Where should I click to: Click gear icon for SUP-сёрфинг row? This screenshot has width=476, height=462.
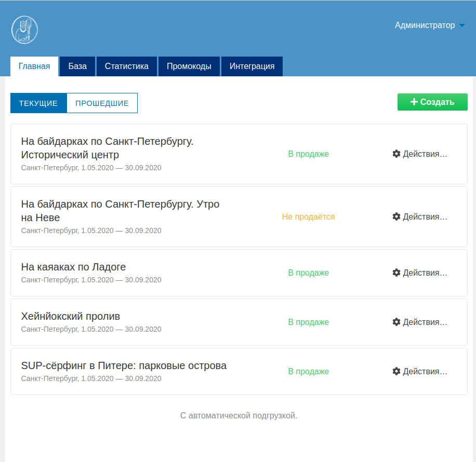click(x=396, y=371)
